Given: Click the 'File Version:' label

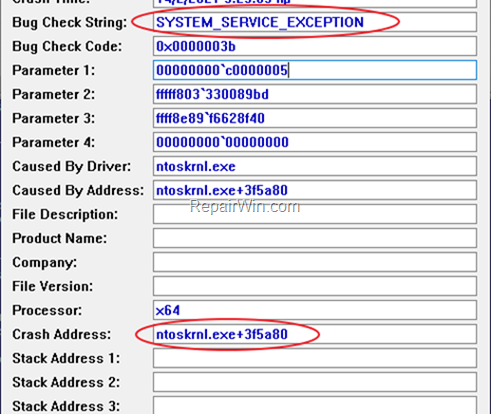Looking at the screenshot, I should [x=53, y=287].
